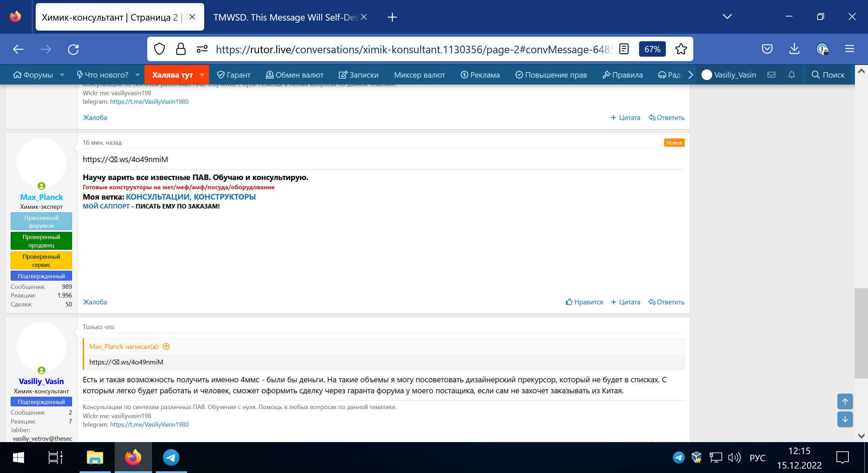Open the alerts bell icon
Screen dimensions: 868x473
[x=791, y=75]
